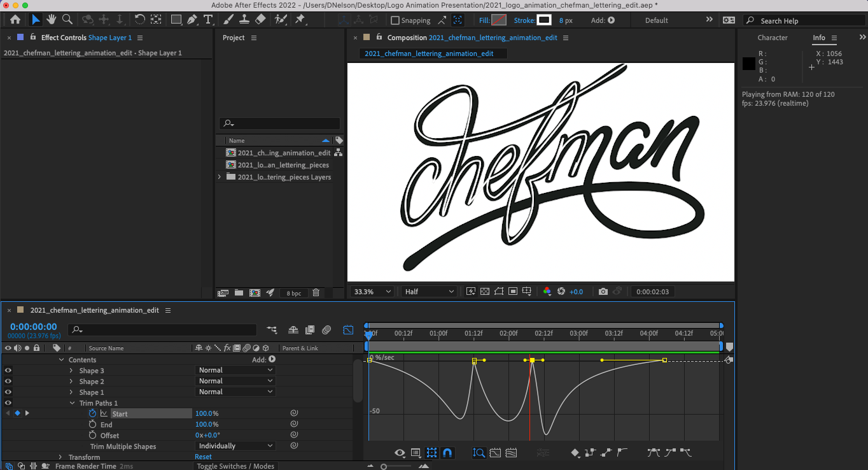The width and height of the screenshot is (868, 470).
Task: Hide Shape 2 with its eye icon
Action: click(x=8, y=381)
